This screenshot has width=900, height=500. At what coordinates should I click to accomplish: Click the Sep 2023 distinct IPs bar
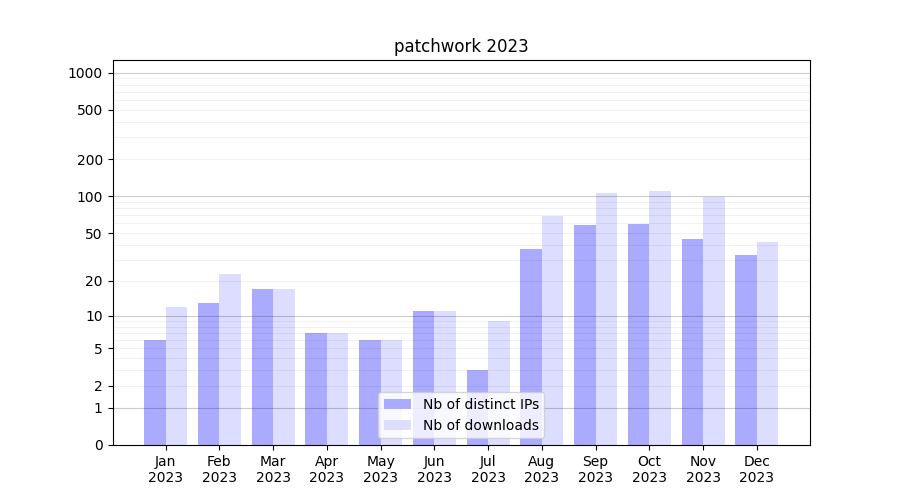pyautogui.click(x=585, y=335)
